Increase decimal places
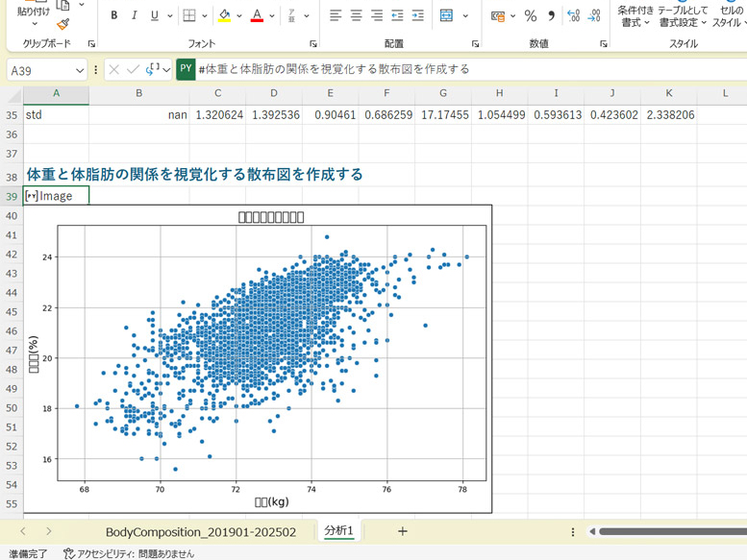747x560 pixels. click(x=574, y=16)
